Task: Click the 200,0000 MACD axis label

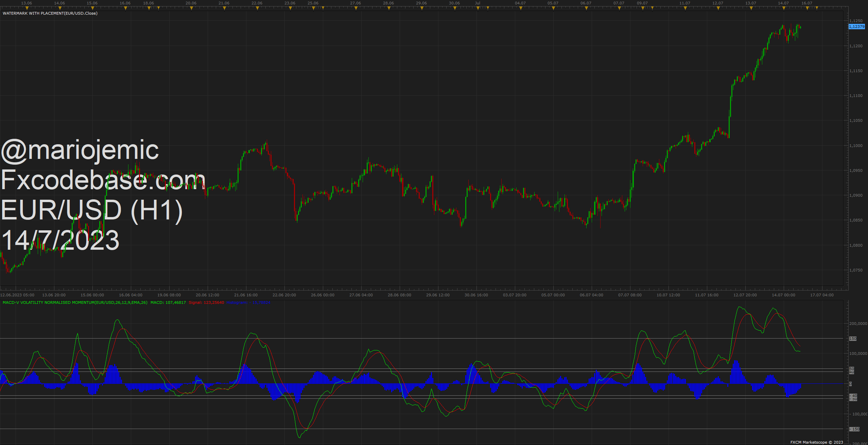Action: 858,324
